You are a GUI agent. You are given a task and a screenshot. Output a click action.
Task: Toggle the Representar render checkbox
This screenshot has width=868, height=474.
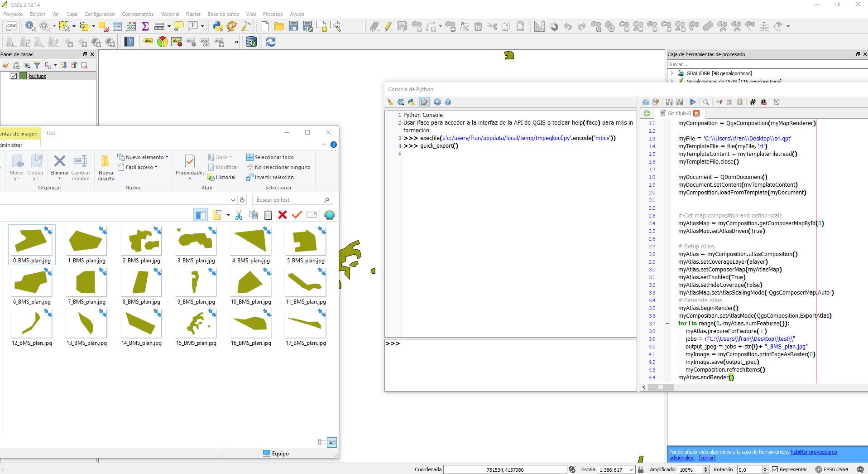(x=775, y=469)
